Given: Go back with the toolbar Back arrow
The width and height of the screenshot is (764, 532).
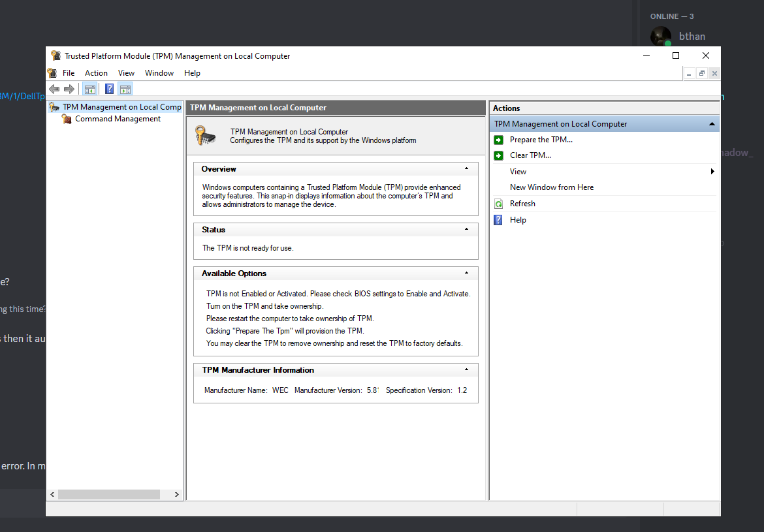Looking at the screenshot, I should [54, 89].
